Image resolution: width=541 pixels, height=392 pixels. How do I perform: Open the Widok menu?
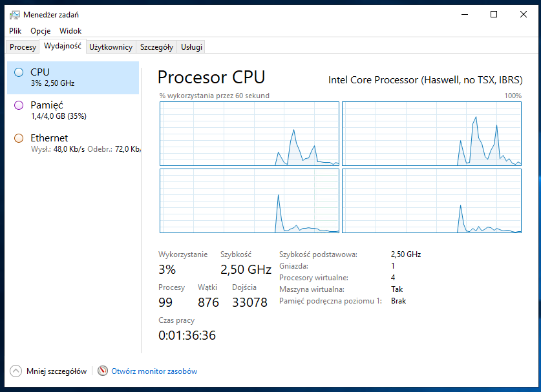(70, 31)
